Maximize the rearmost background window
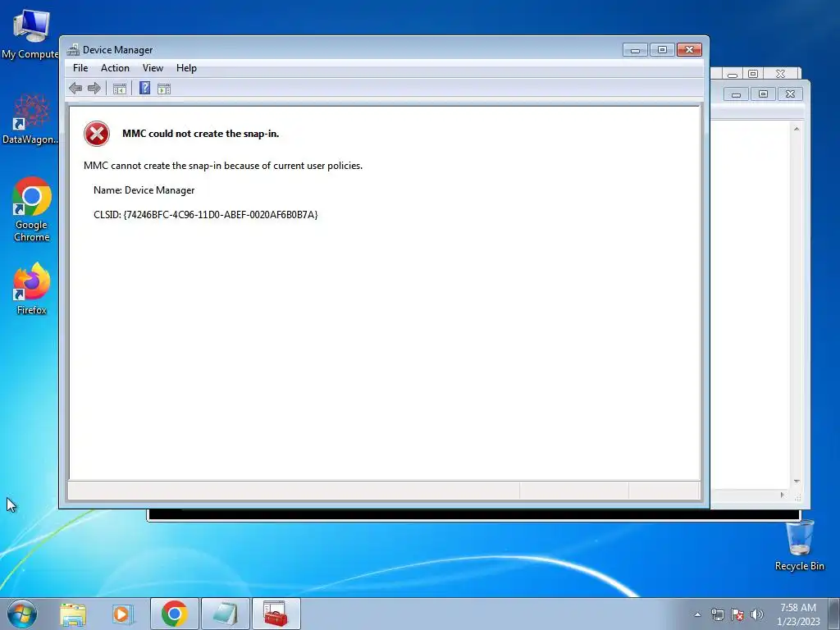Screen dimensions: 840x630 (753, 73)
